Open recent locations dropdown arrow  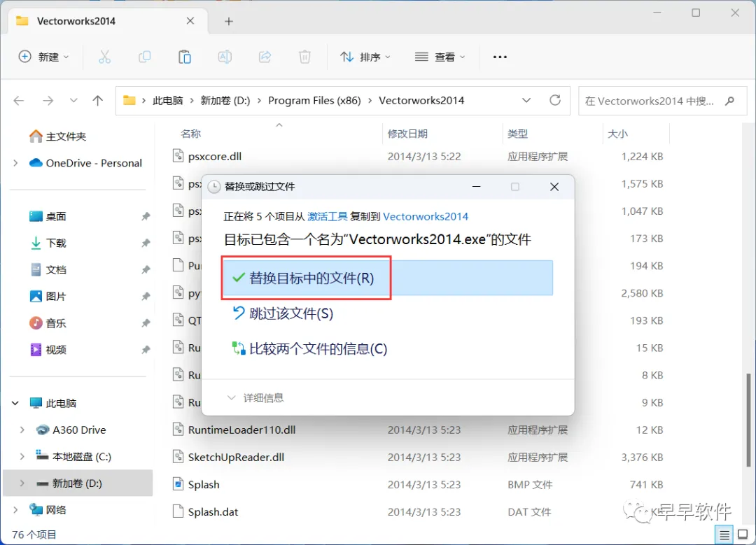[x=73, y=100]
